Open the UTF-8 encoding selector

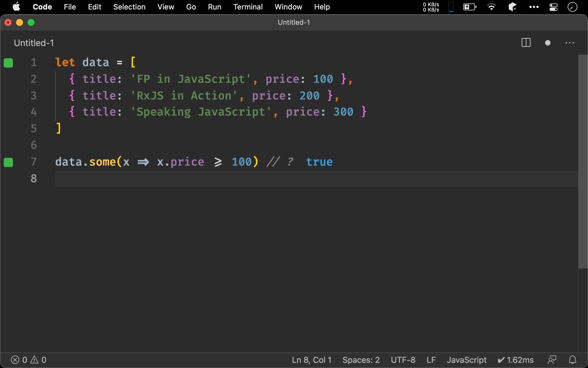click(403, 360)
